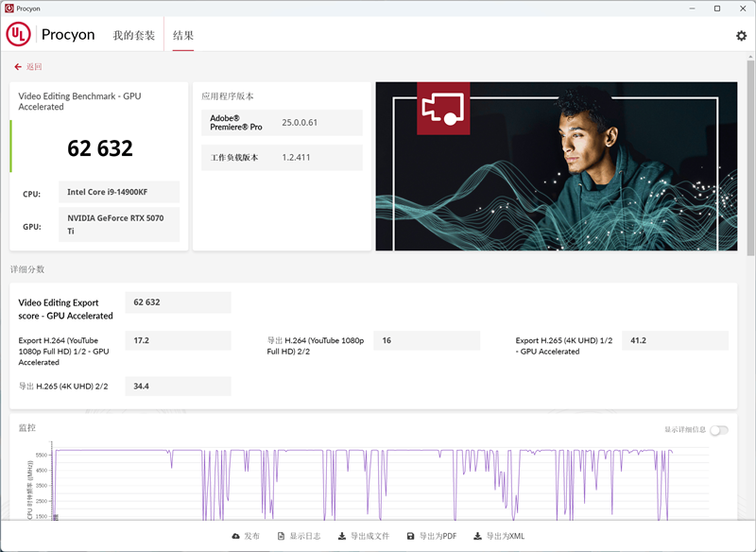Click the video editing banner image
The height and width of the screenshot is (552, 756).
point(556,166)
